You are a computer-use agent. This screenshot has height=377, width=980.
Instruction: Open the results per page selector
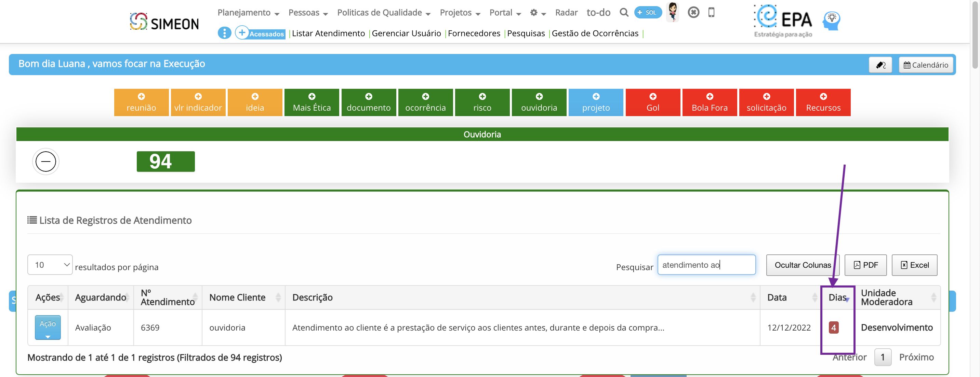50,265
